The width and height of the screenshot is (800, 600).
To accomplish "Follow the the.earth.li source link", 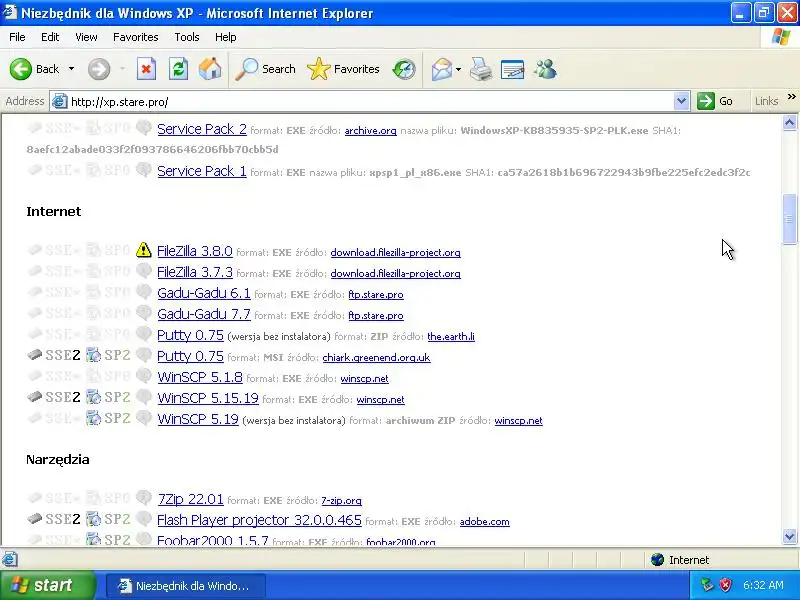I will 451,337.
